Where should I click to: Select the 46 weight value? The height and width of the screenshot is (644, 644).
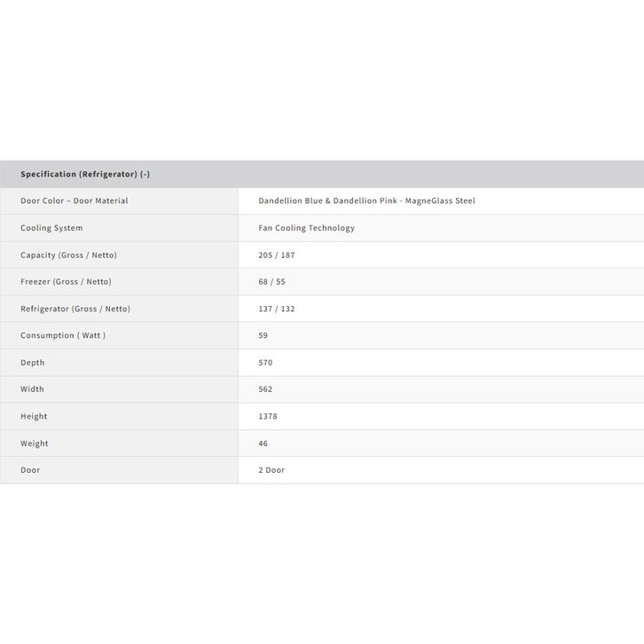(263, 444)
